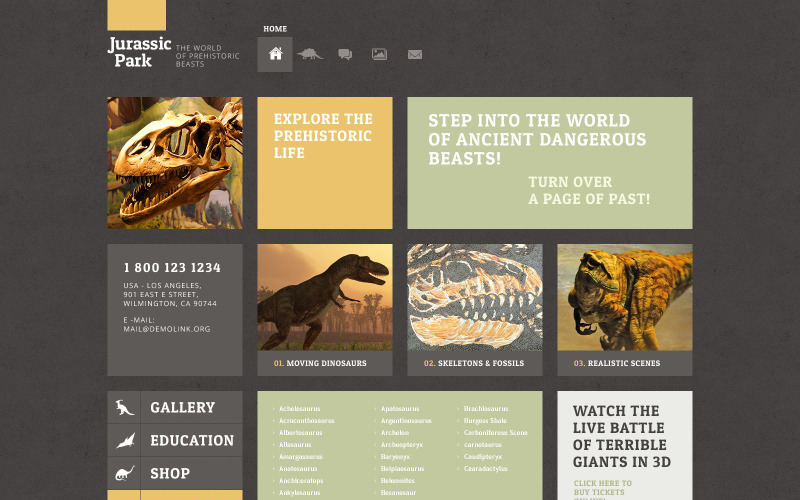
Task: Open Moving Dinosaurs thumbnail image
Action: [x=325, y=297]
